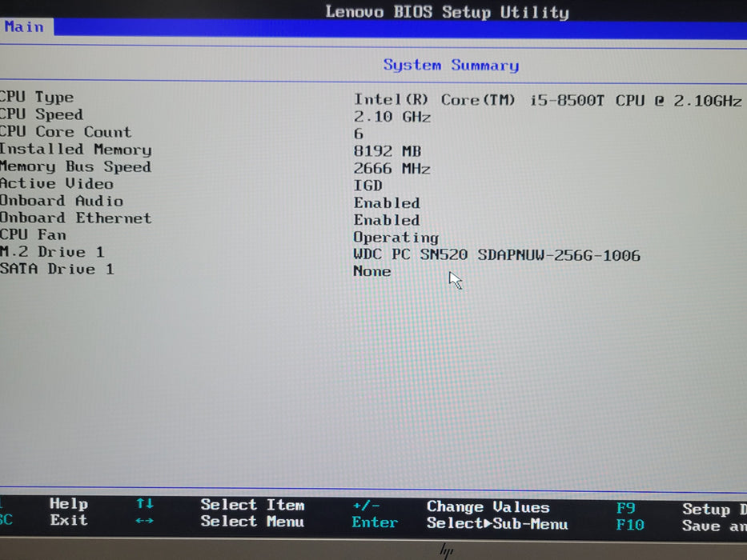Select the WDC PC SN520 drive value
The image size is (747, 560).
[497, 254]
